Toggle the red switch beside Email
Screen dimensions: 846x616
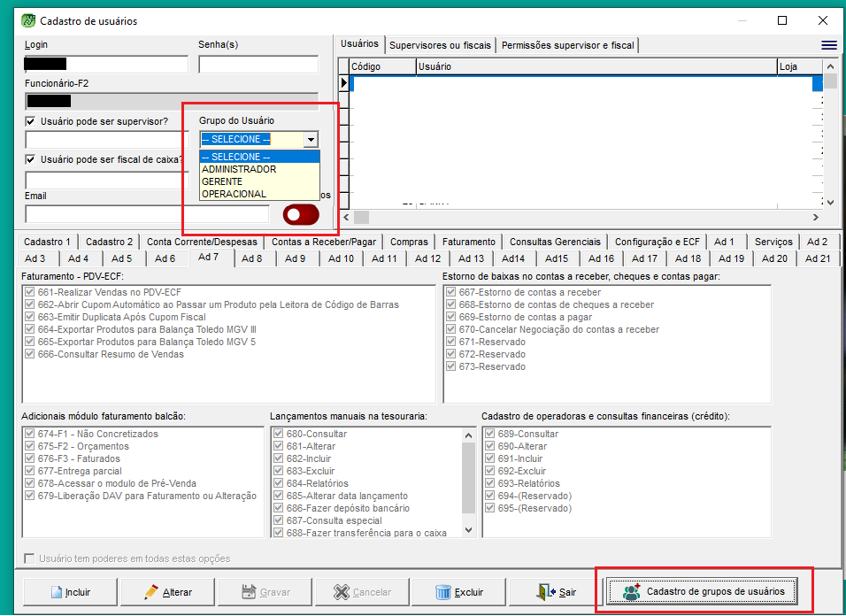301,215
